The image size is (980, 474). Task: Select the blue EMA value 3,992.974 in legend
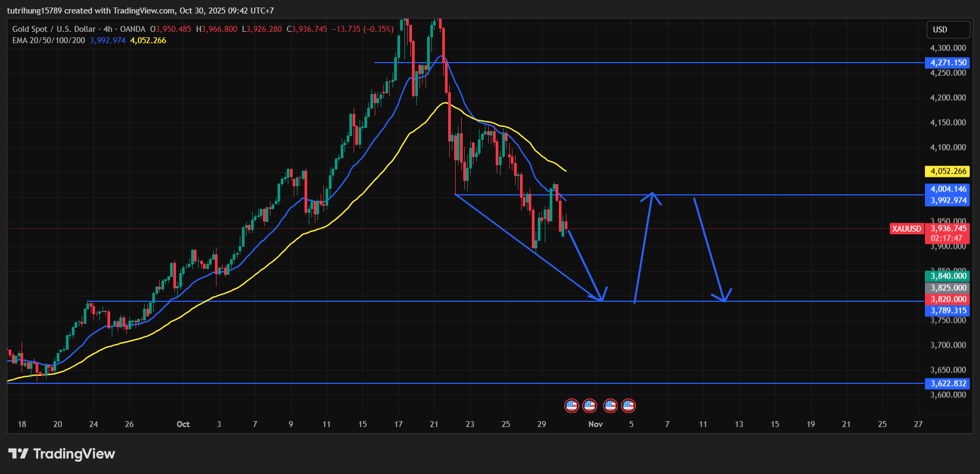[107, 40]
